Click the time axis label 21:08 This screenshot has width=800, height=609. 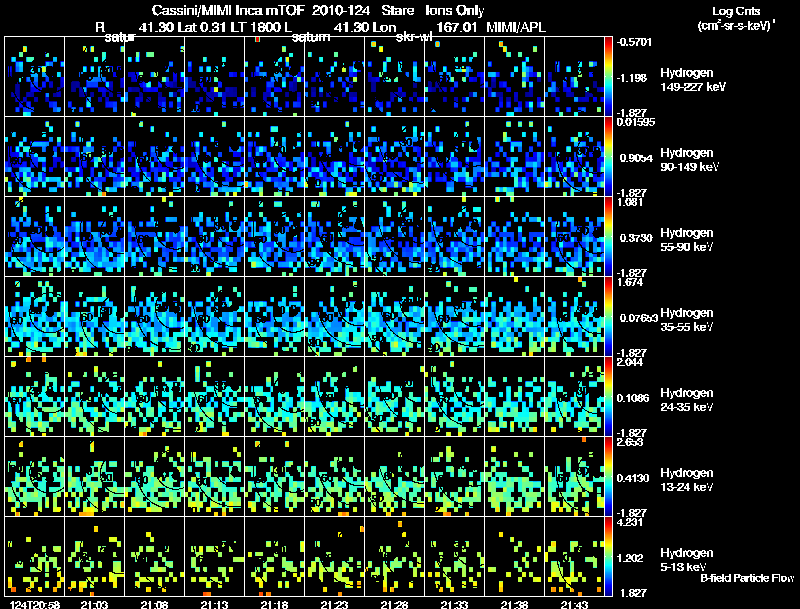(155, 604)
